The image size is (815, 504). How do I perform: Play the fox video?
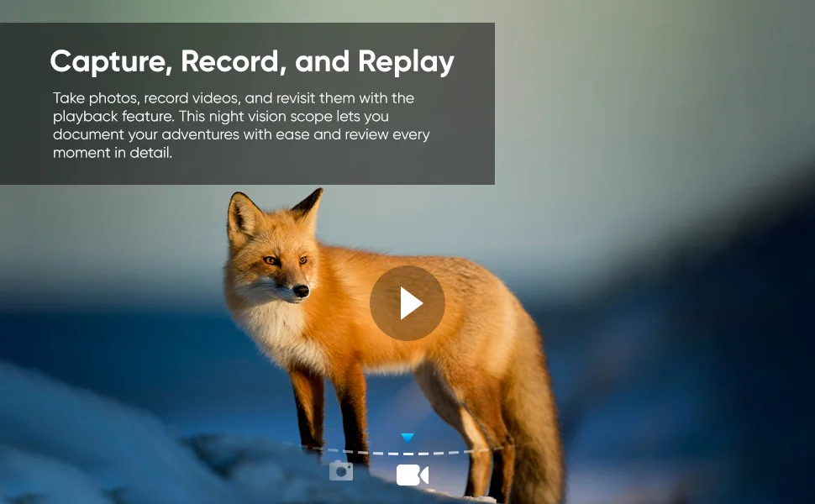tap(407, 303)
